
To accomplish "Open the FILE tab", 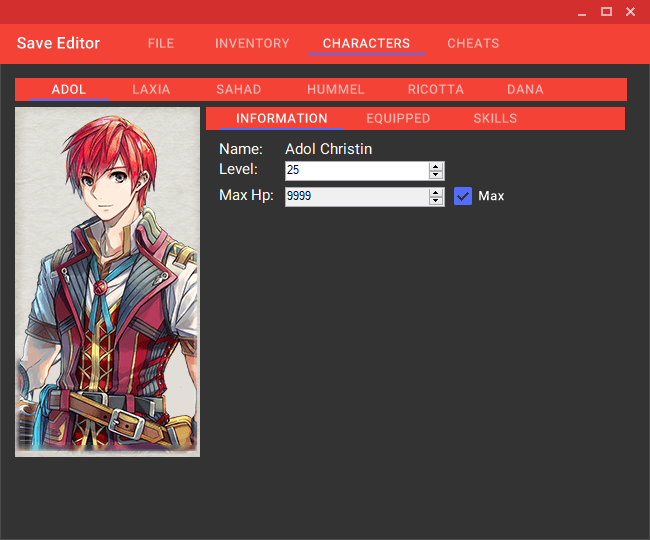I will [x=161, y=44].
